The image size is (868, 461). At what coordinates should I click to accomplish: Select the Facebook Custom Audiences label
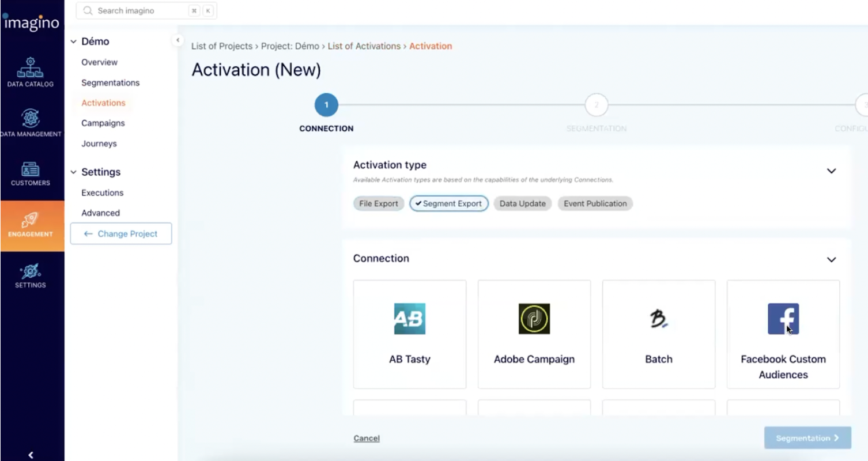click(x=783, y=366)
